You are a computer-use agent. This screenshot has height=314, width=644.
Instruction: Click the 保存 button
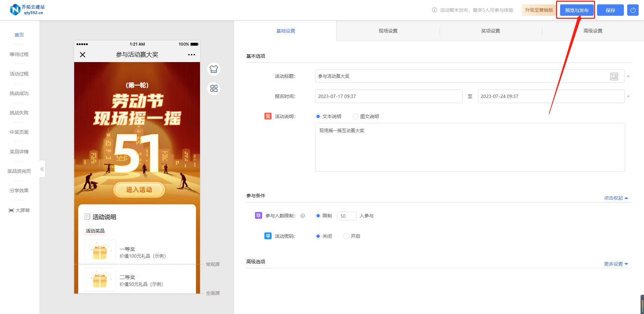click(610, 10)
